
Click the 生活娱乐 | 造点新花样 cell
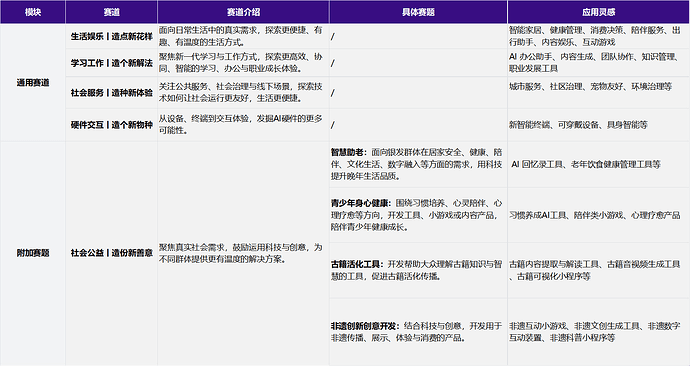(112, 37)
